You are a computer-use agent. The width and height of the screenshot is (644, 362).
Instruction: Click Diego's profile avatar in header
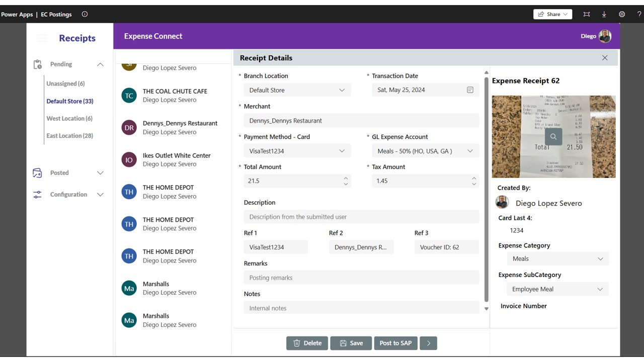pyautogui.click(x=605, y=36)
